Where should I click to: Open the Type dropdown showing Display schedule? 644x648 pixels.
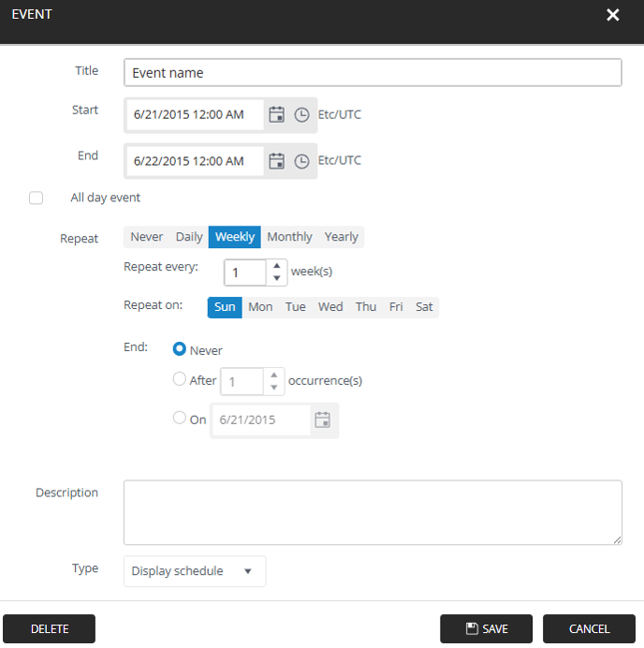coord(195,571)
